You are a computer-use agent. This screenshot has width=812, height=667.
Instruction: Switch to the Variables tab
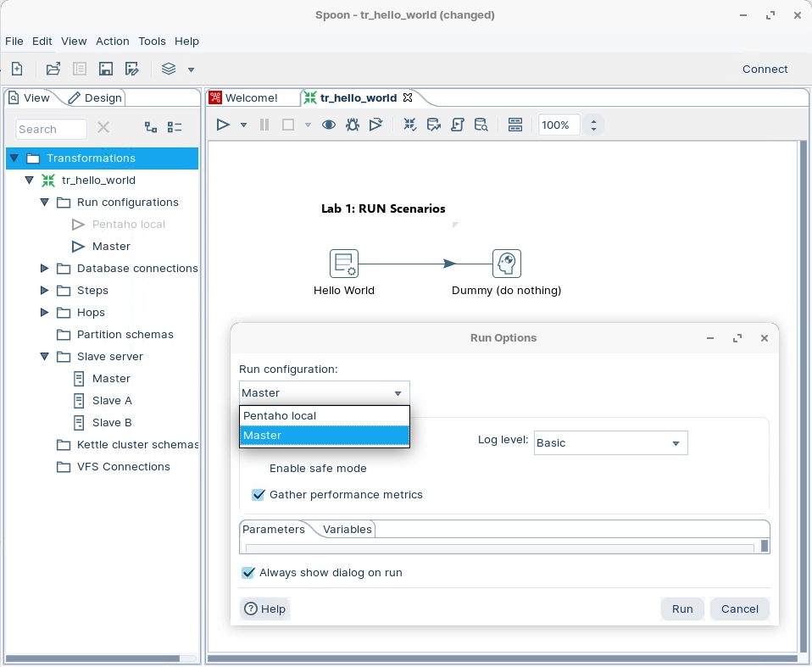[348, 529]
